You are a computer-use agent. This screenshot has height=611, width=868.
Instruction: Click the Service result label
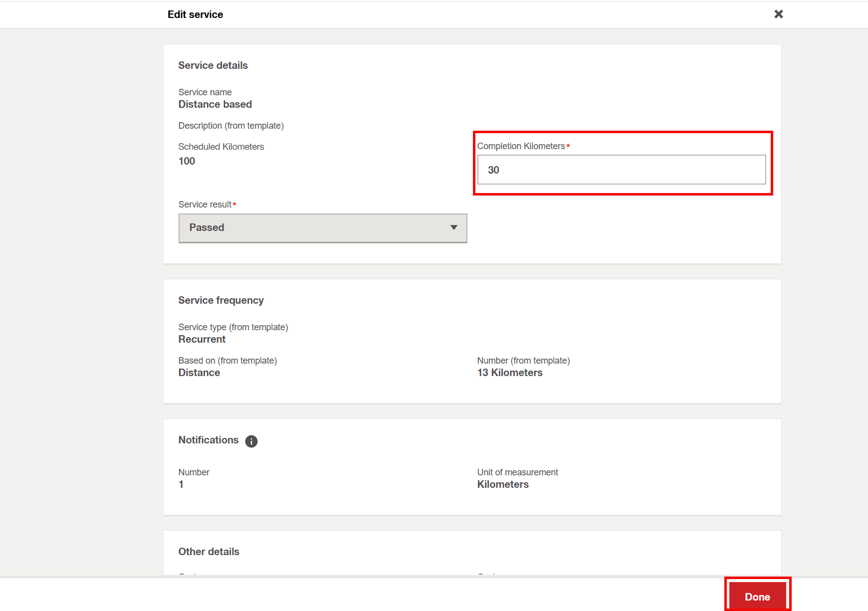point(205,204)
